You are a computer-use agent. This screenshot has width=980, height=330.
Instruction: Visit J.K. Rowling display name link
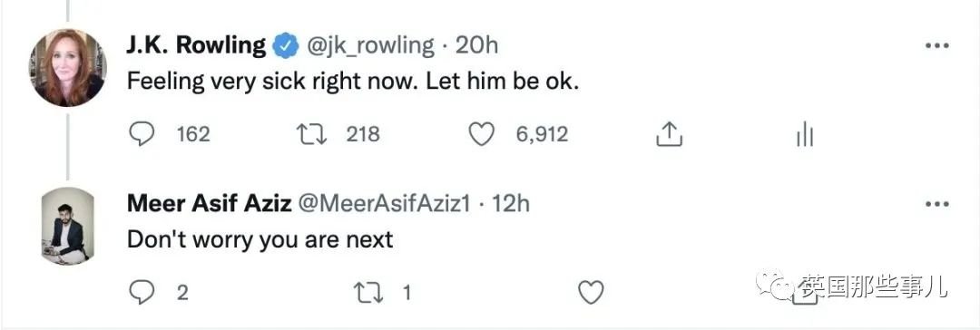point(197,45)
